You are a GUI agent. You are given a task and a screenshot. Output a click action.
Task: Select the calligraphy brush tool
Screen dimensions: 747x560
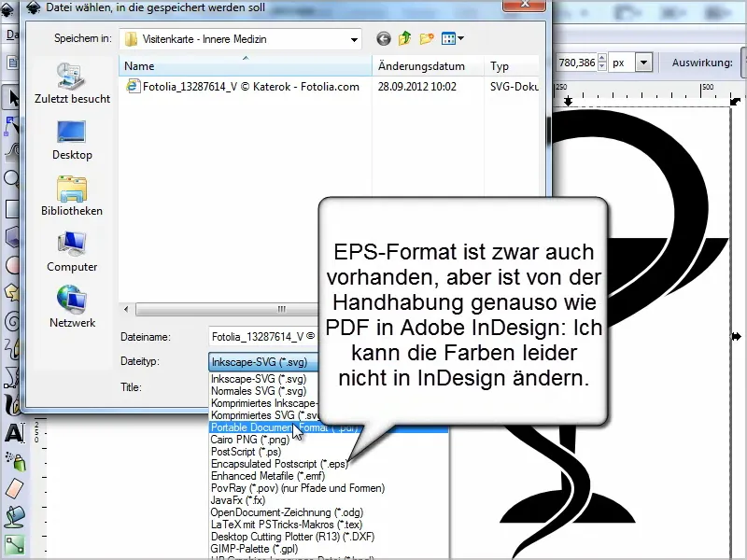(11, 405)
